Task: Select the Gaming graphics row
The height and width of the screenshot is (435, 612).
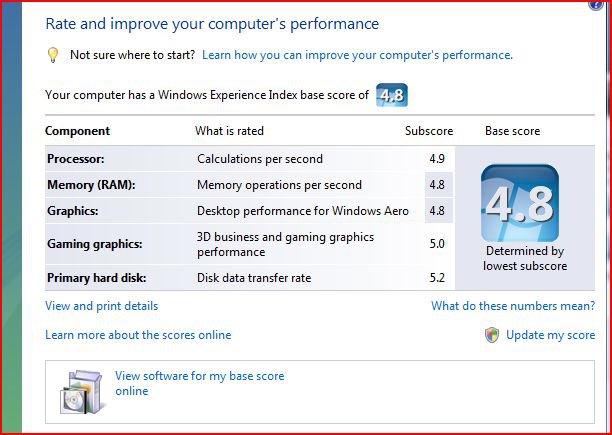Action: point(250,244)
